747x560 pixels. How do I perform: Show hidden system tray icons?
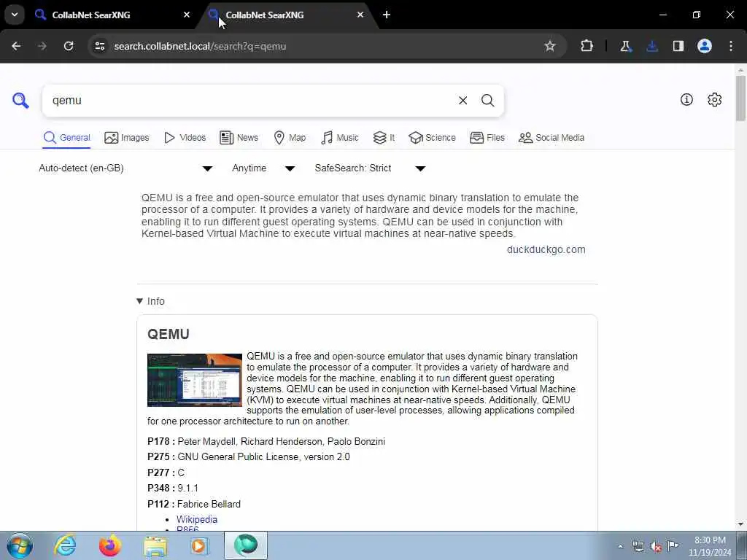(620, 546)
